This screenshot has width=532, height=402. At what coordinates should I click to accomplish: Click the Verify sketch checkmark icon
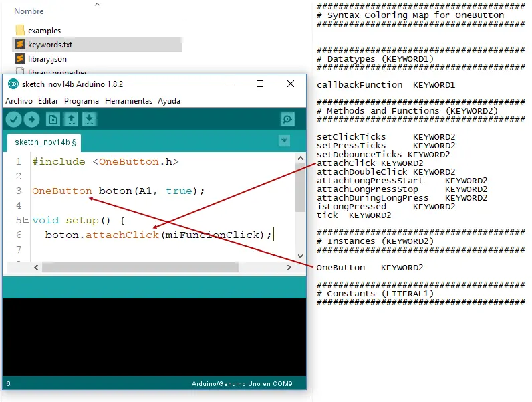13,120
